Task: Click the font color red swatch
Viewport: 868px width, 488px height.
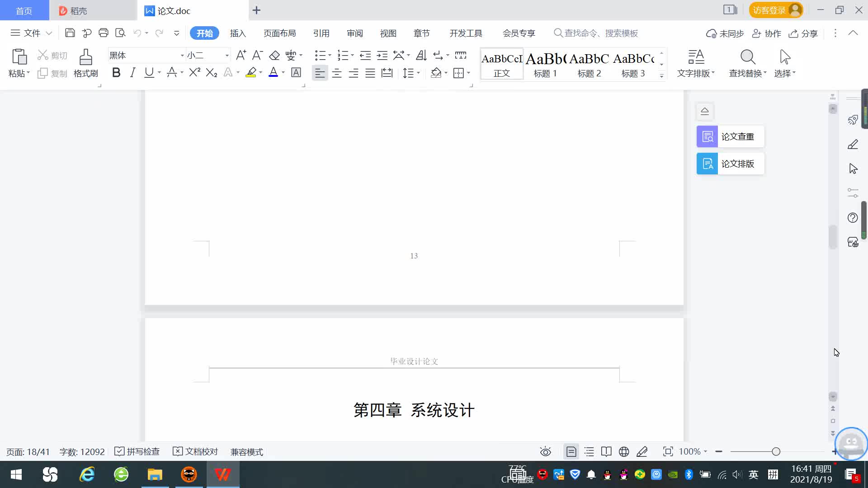Action: click(273, 73)
